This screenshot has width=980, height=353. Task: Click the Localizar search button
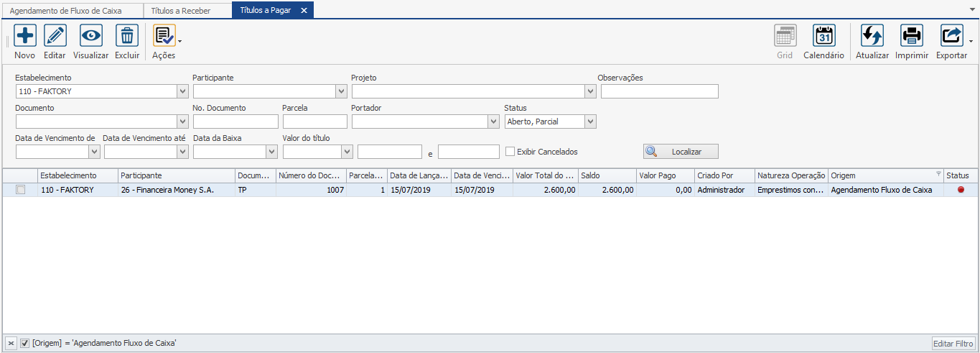pyautogui.click(x=680, y=152)
